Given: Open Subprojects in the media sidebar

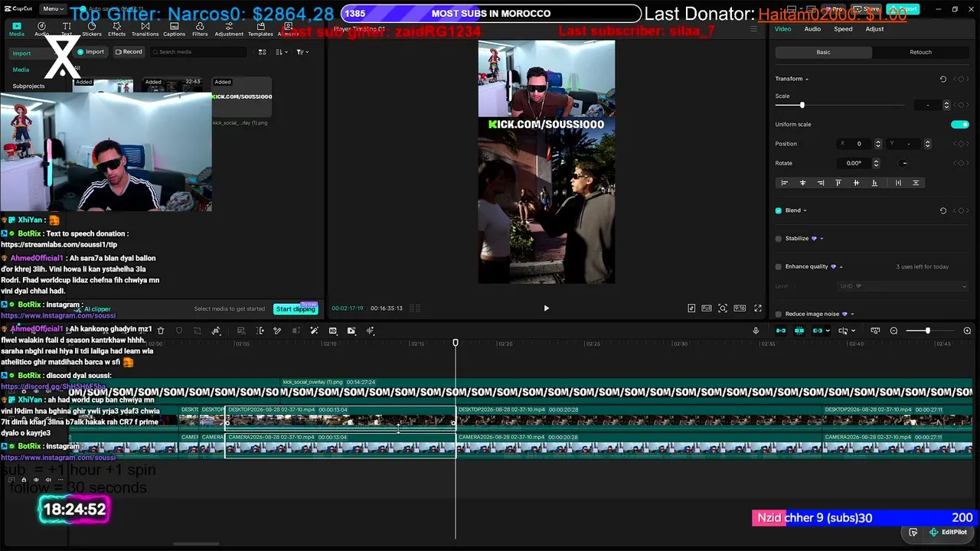Looking at the screenshot, I should 28,86.
